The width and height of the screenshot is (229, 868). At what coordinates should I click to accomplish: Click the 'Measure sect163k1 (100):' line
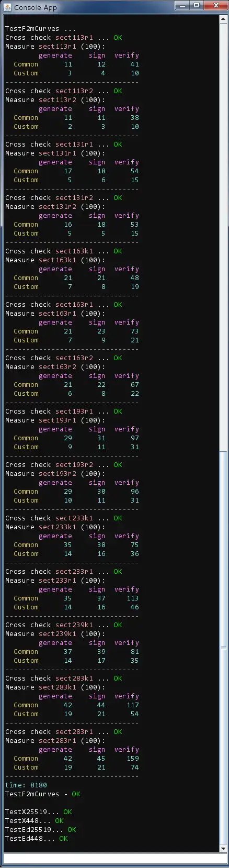tap(55, 260)
